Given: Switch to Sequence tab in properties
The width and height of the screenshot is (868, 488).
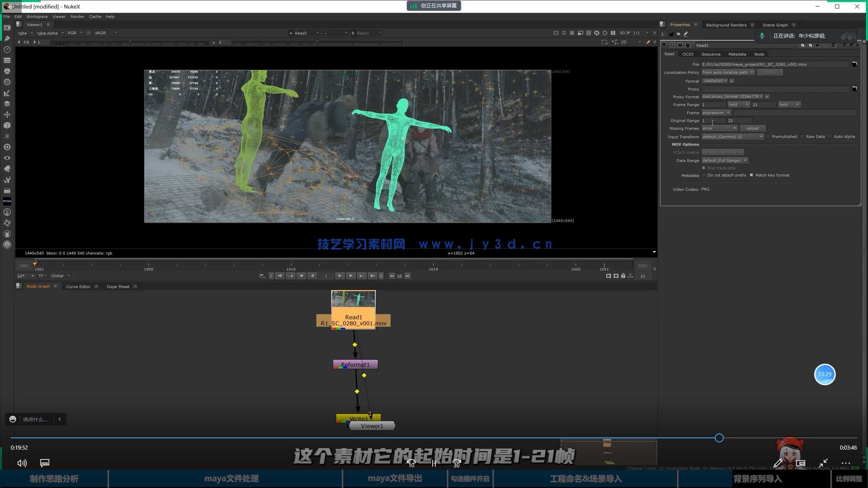Looking at the screenshot, I should click(711, 54).
